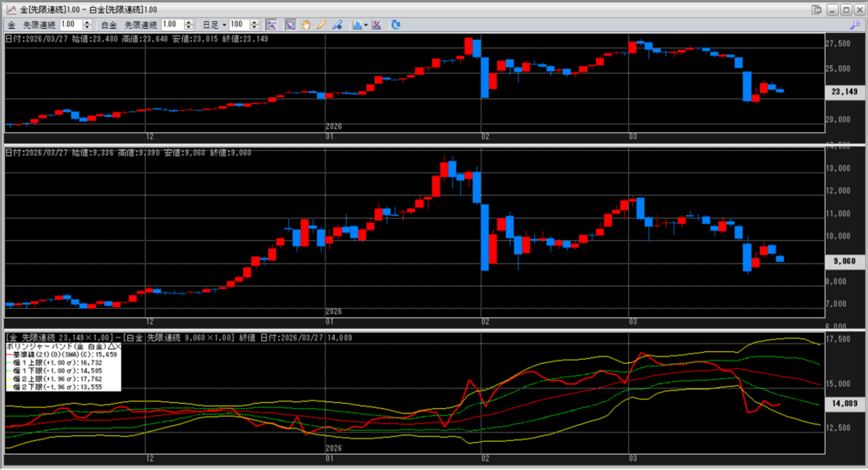Viewport: 868px width, 470px height.
Task: Select the arrow pointer cursor tool
Action: [290, 25]
